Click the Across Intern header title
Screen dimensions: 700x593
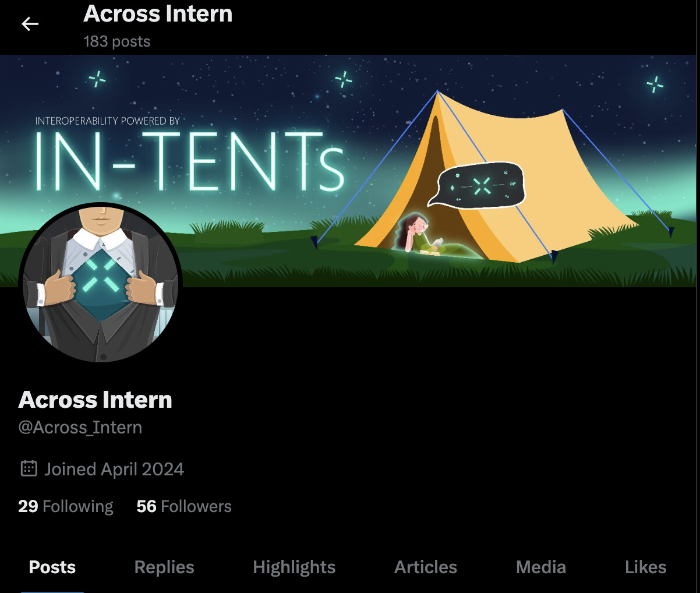[x=158, y=13]
